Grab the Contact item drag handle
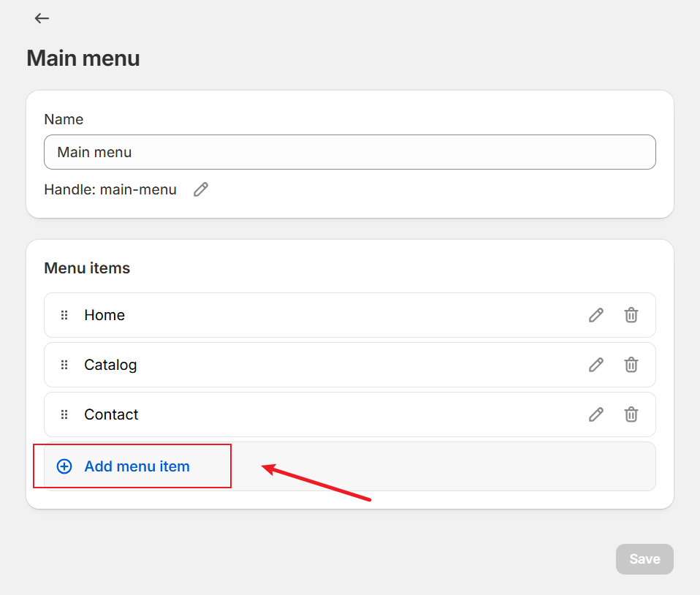 64,414
